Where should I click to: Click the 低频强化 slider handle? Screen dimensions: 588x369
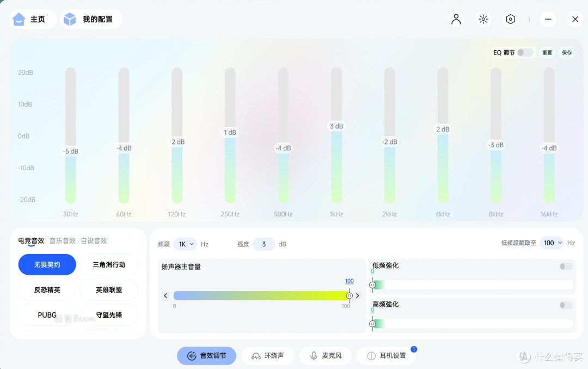click(x=372, y=285)
